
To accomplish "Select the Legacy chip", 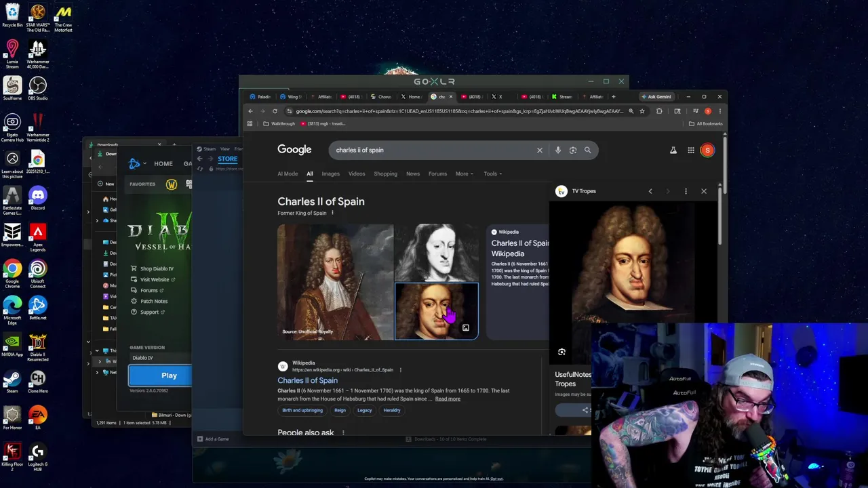I will click(364, 411).
